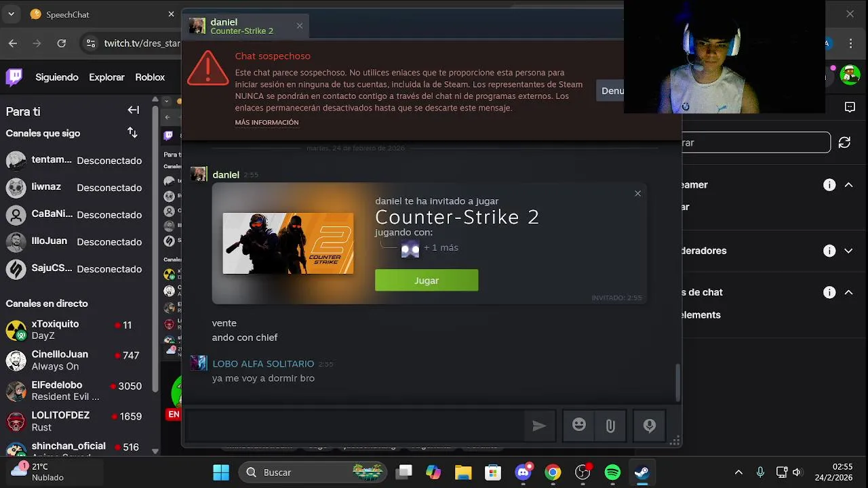Screen dimensions: 868x488
Task: Open OBS Studio from the taskbar
Action: (x=583, y=472)
